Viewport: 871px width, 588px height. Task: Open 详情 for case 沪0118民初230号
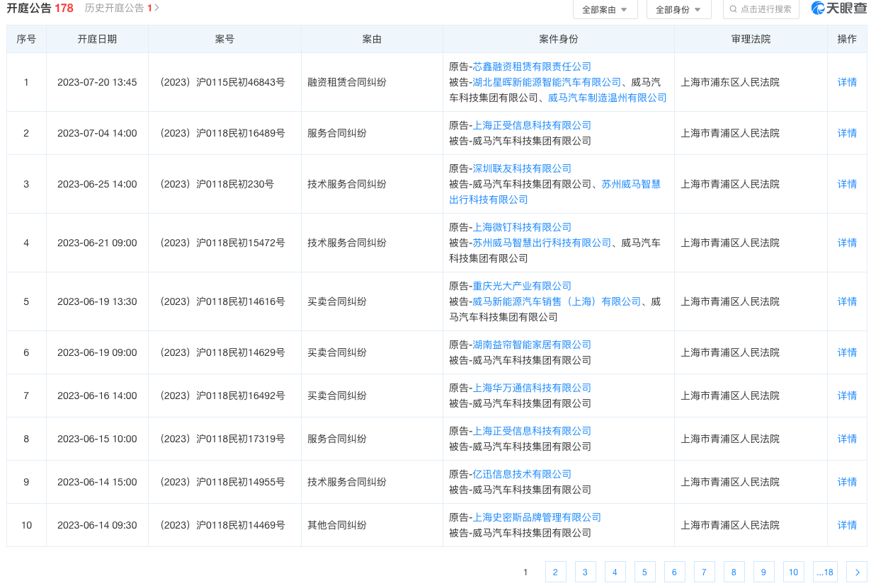click(847, 184)
